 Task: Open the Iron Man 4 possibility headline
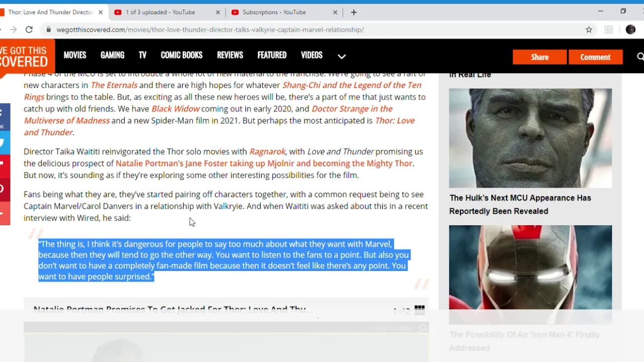(524, 341)
